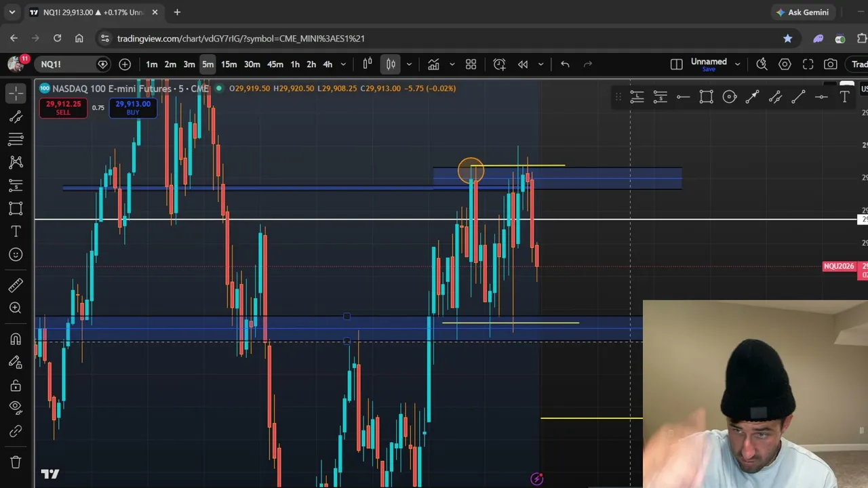The height and width of the screenshot is (488, 868).
Task: Select the trend line drawing tool
Action: click(16, 117)
